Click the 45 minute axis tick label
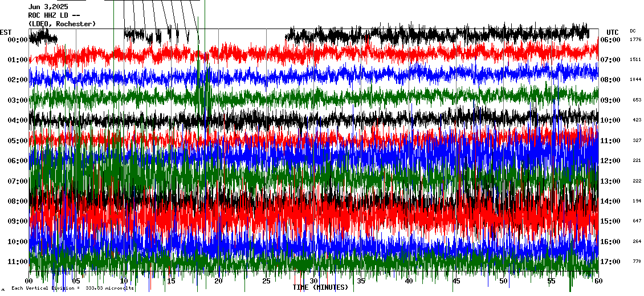 [456, 282]
